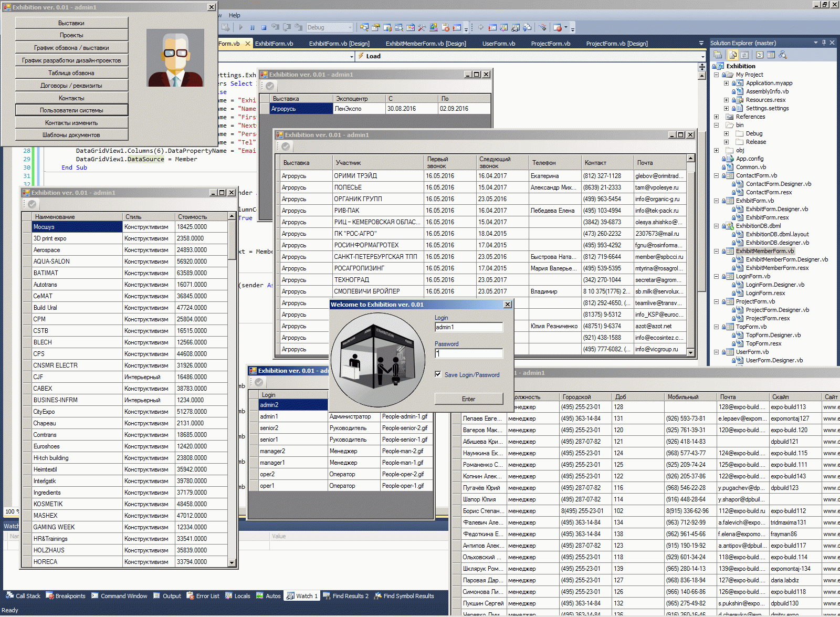Click the checkmark icon in members window toolbar

point(286,147)
